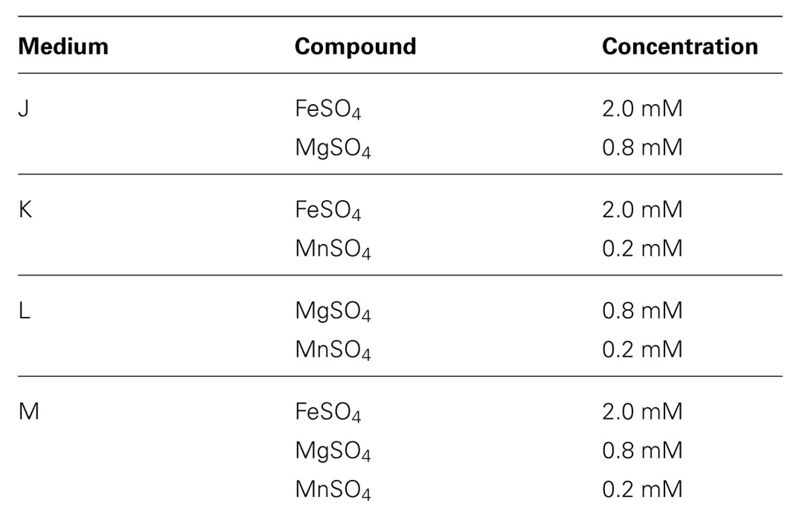Click MnSO4 in the medium K group

coord(333,249)
